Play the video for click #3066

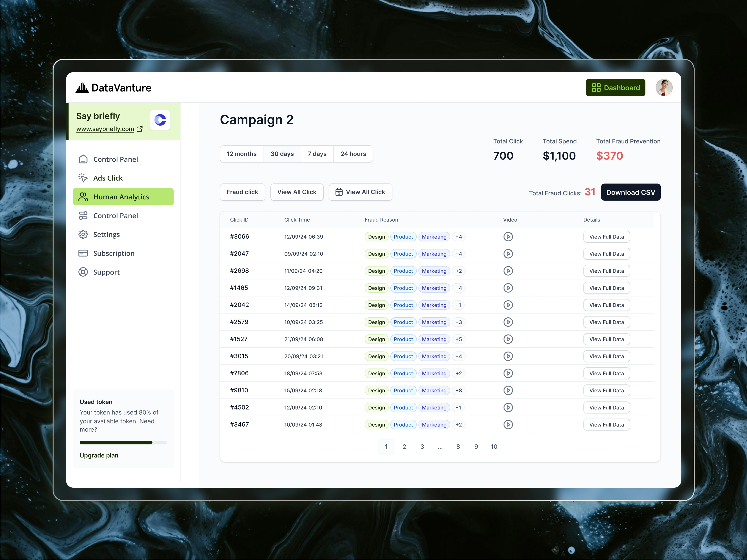pyautogui.click(x=508, y=237)
